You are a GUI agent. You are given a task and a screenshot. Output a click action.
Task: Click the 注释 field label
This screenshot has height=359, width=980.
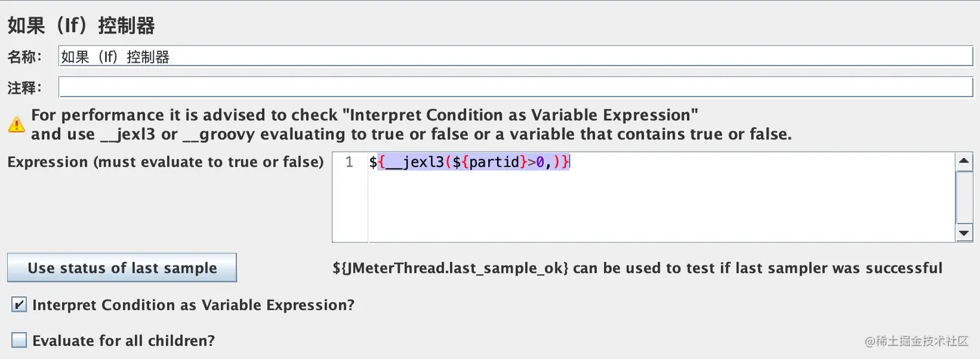(x=24, y=87)
